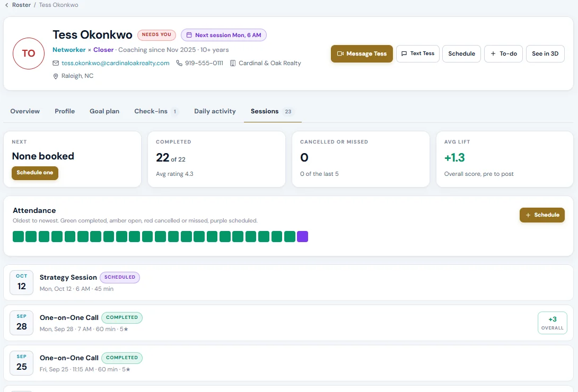Click the 22 of 22 completed value
Viewport: 578px width, 392px height.
click(x=171, y=158)
